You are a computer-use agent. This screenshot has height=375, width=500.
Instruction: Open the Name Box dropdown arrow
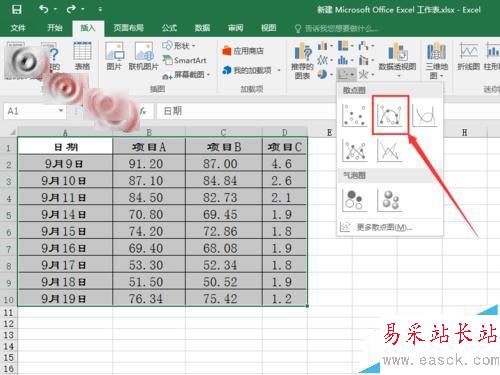[x=61, y=110]
